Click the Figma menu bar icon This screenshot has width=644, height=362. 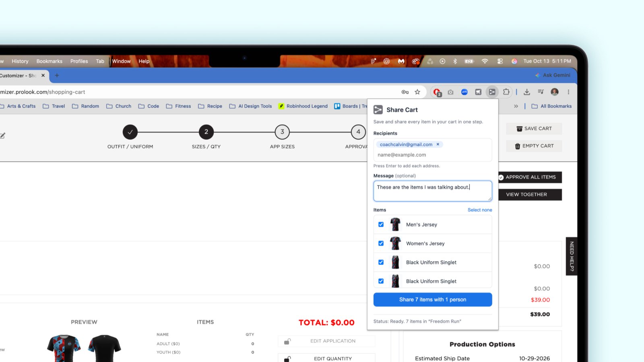pyautogui.click(x=373, y=61)
